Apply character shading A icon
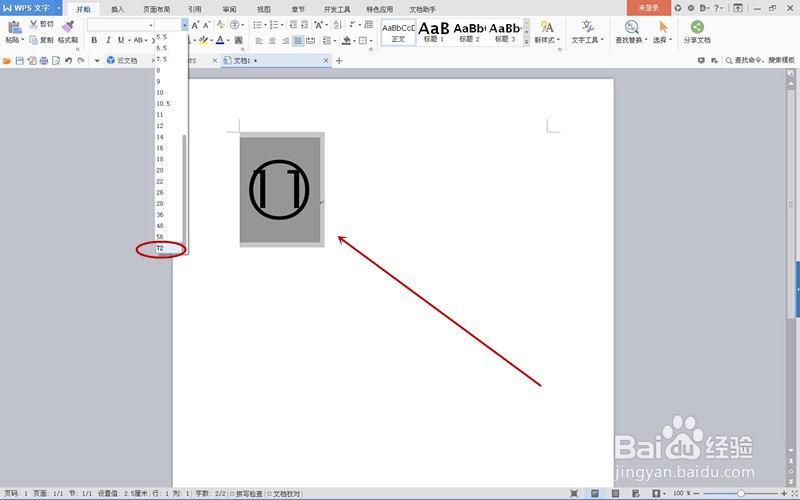The image size is (800, 500). (238, 40)
